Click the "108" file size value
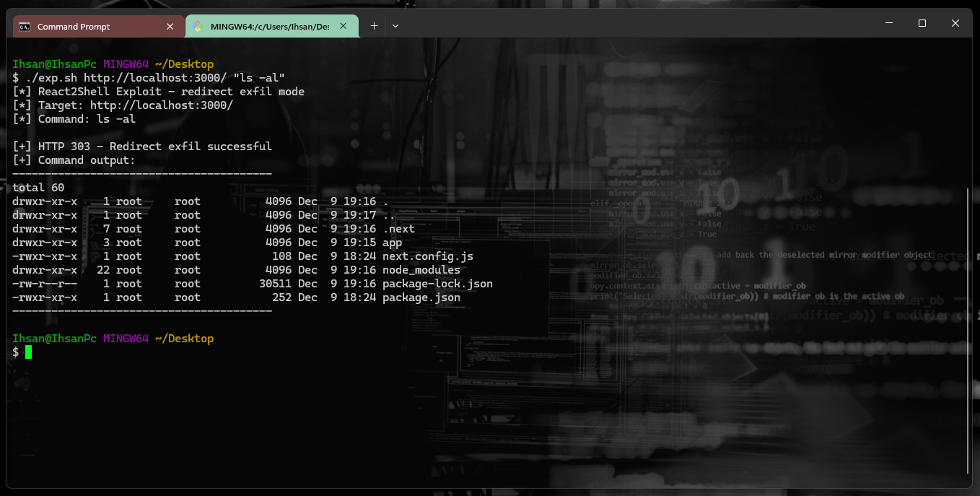Viewport: 980px width, 496px height. 281,256
